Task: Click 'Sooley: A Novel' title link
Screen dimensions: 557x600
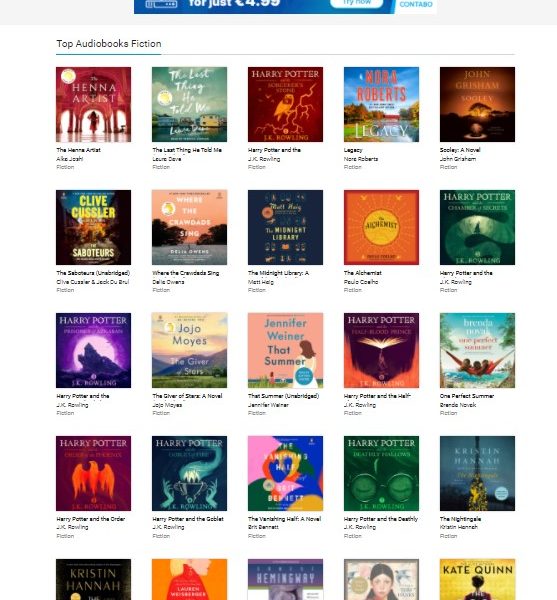Action: (x=460, y=150)
